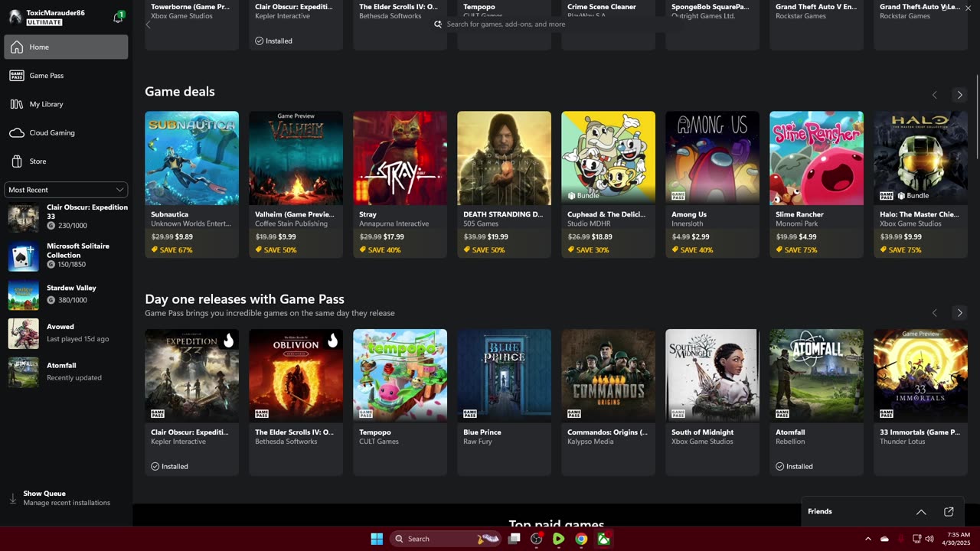Open Tempopo day one release card
The height and width of the screenshot is (551, 980).
point(400,403)
